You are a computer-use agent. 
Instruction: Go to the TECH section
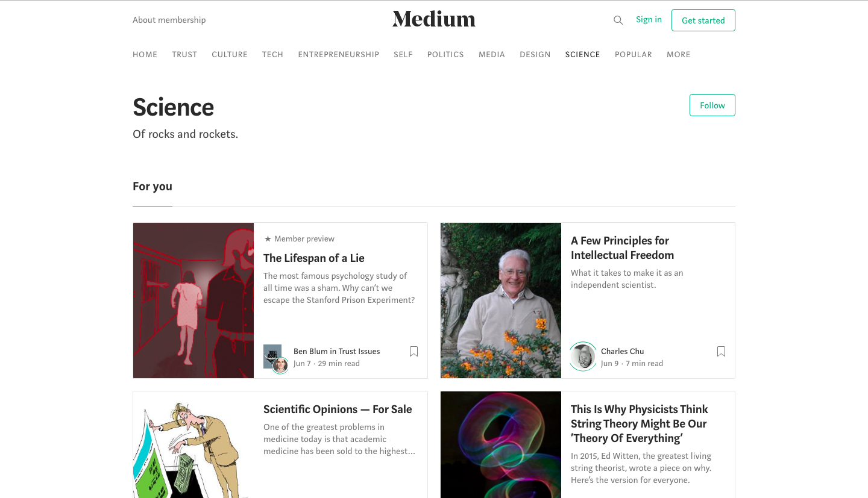272,54
